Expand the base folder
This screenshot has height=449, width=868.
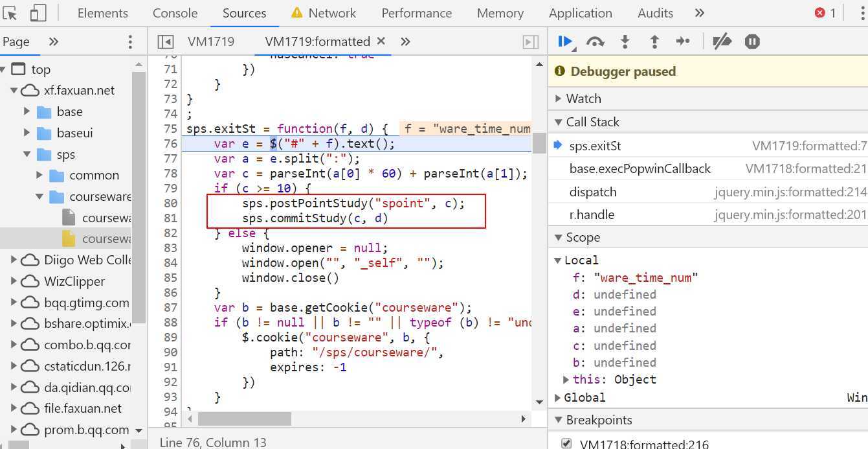(27, 111)
